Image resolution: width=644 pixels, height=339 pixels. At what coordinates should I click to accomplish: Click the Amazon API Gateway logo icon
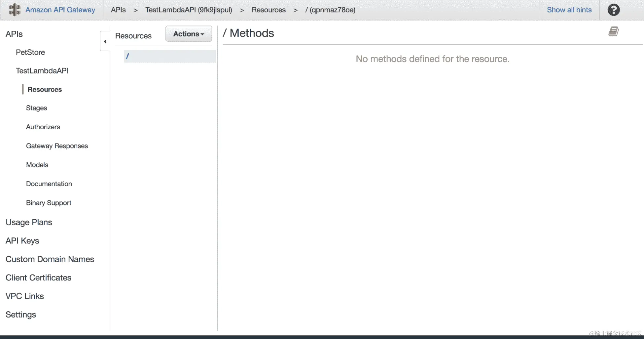point(15,10)
